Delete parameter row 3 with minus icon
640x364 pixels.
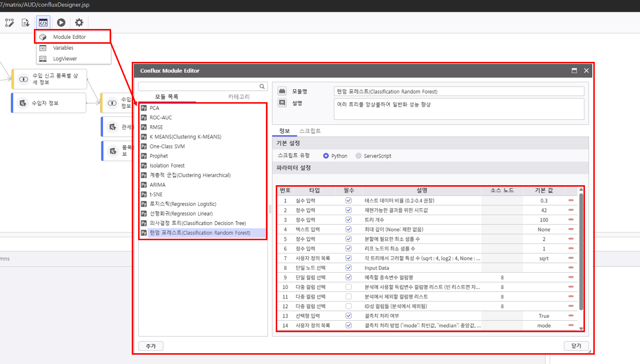[x=571, y=220]
